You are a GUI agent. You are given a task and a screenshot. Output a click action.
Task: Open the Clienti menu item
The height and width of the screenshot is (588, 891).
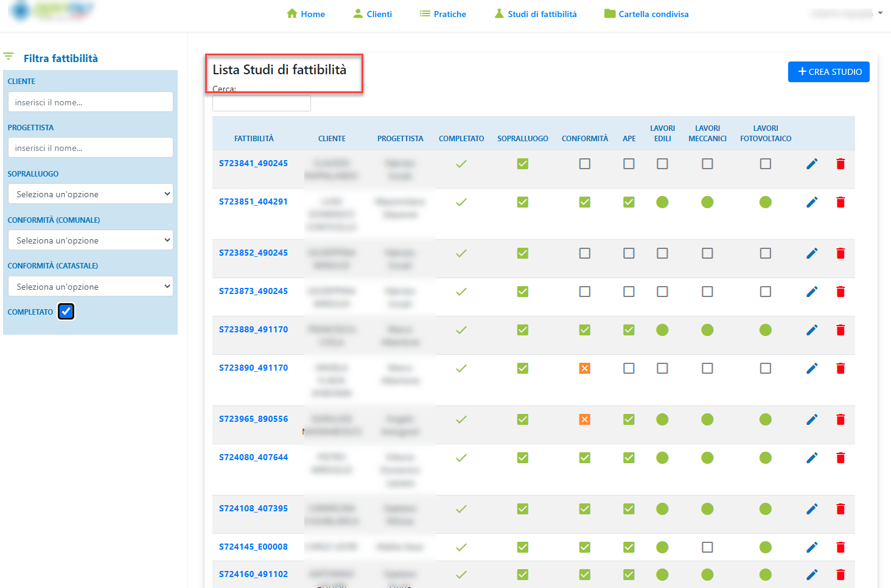coord(372,14)
